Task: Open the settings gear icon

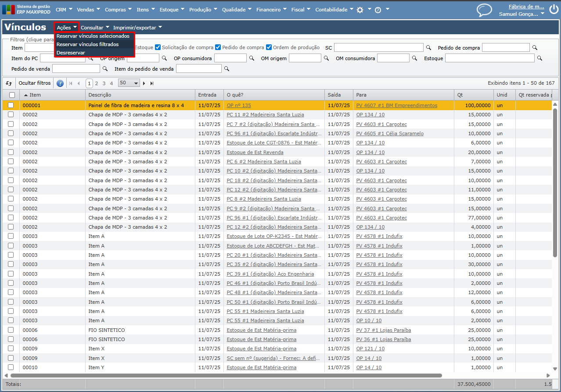Action: 360,10
